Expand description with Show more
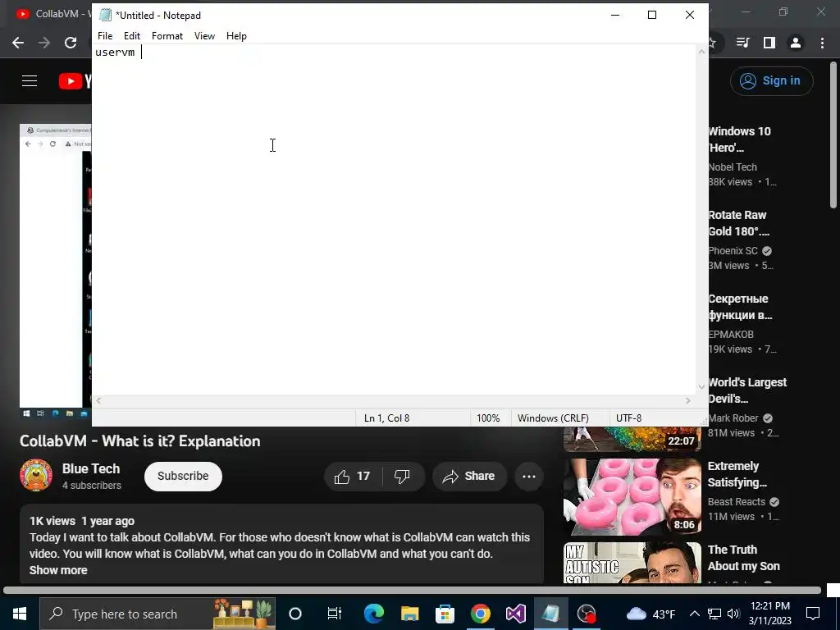 [58, 571]
